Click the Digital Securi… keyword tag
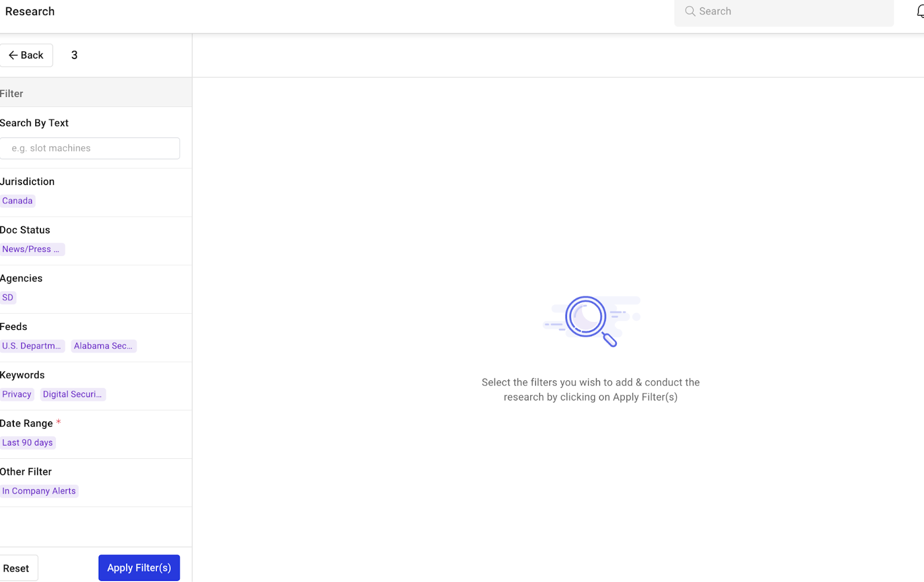Image resolution: width=924 pixels, height=582 pixels. (73, 395)
